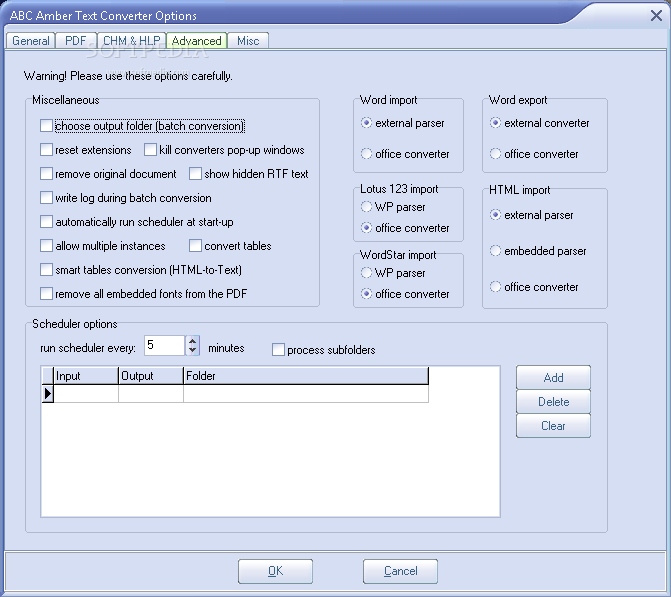Image resolution: width=671 pixels, height=597 pixels.
Task: Decrease scheduler minutes with down arrow
Action: 193,350
